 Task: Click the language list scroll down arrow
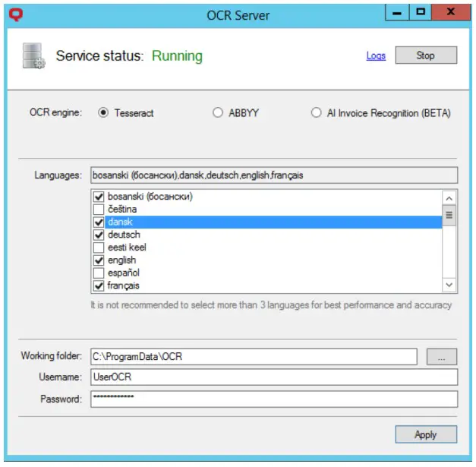(x=449, y=285)
